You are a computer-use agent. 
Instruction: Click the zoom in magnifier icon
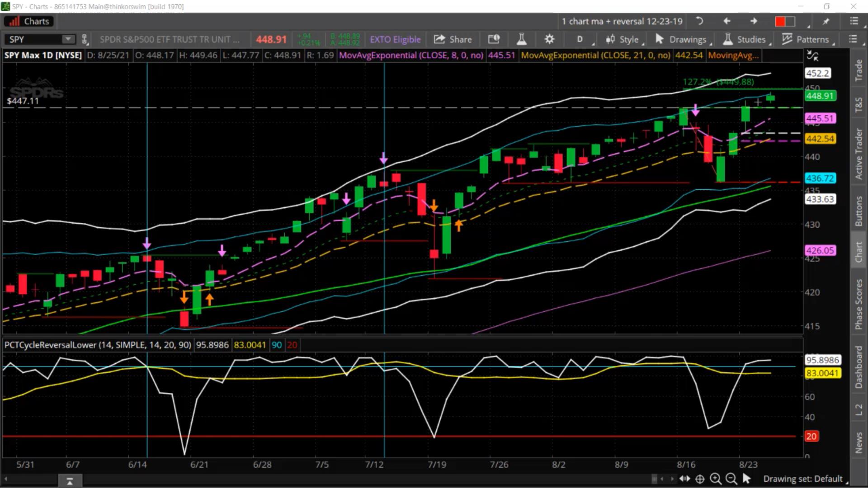(715, 479)
